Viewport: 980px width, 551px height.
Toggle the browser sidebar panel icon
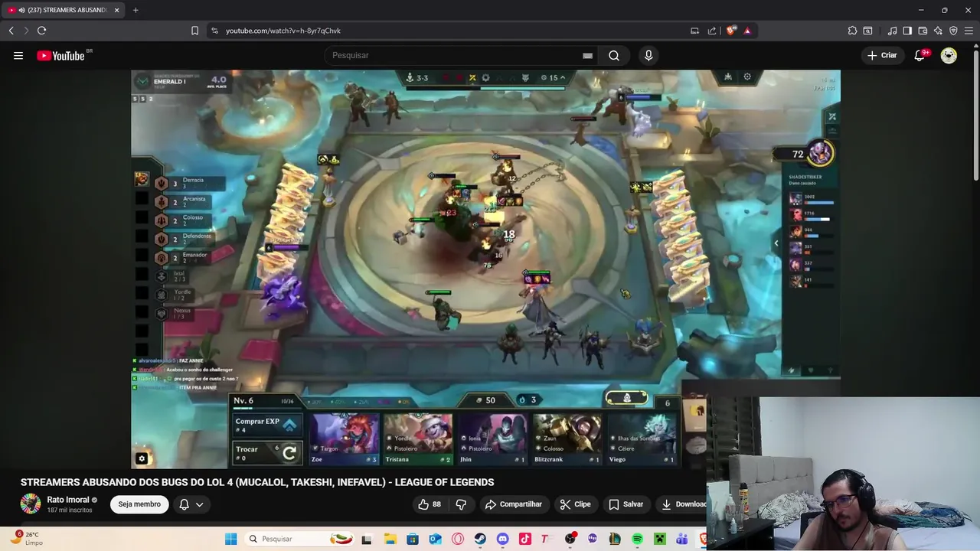click(907, 31)
